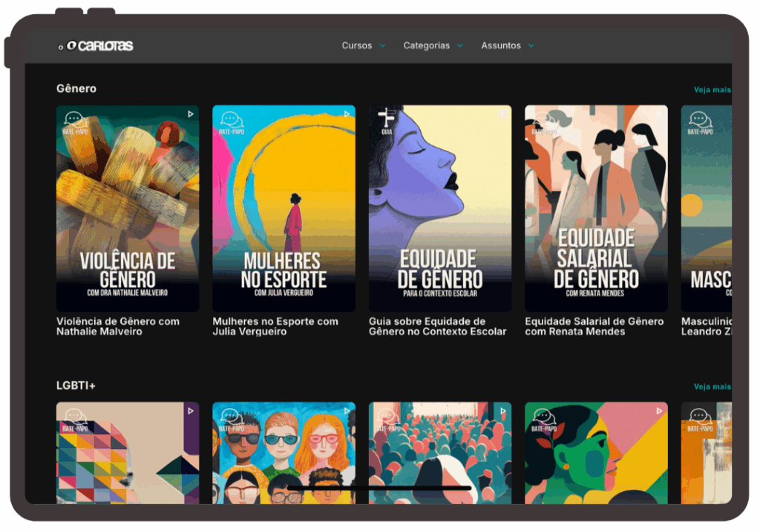
Task: Open Veja mais link for LGBTI+ section
Action: point(712,387)
